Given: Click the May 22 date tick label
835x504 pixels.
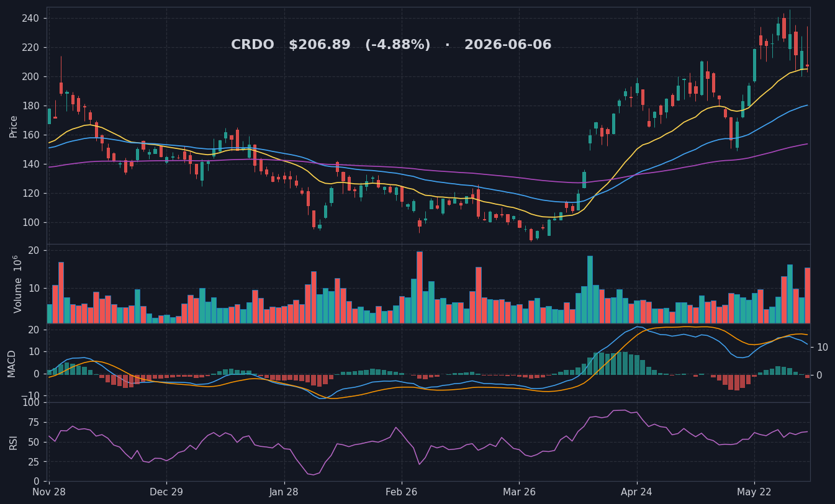Looking at the screenshot, I should tap(754, 492).
